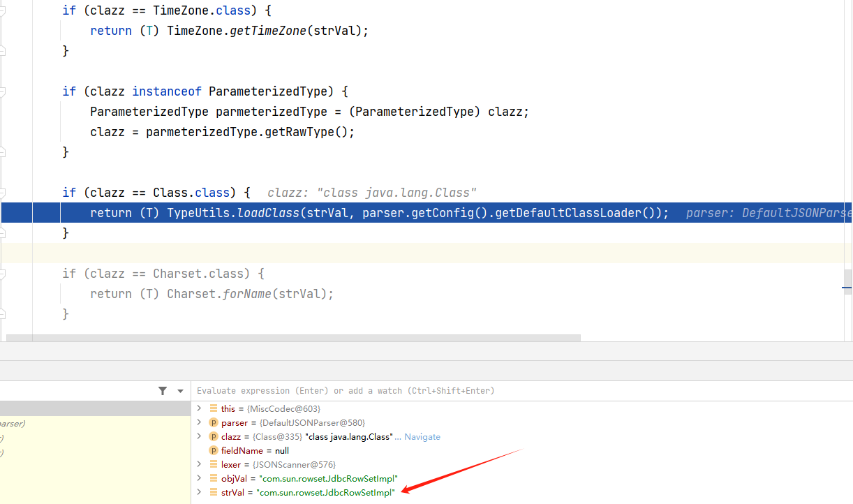This screenshot has width=853, height=504.
Task: Click the variable icon next to strVal
Action: (x=213, y=492)
